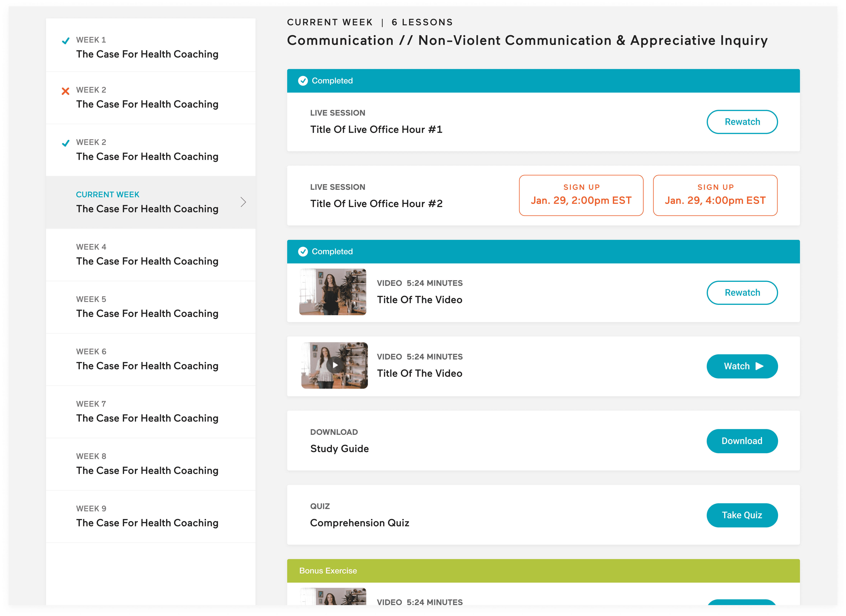Screen dimensions: 846x616
Task: Select Week 6 in the course sidebar
Action: point(147,359)
